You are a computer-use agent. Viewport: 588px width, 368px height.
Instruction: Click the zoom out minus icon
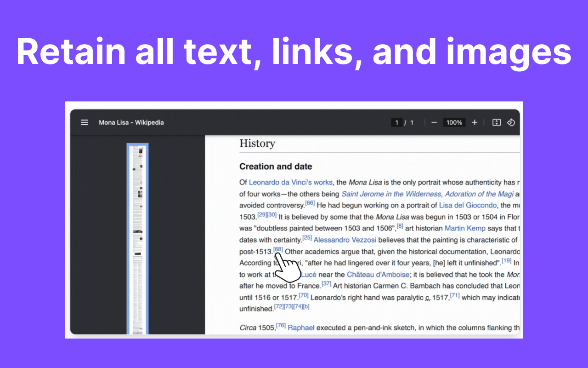(x=434, y=122)
